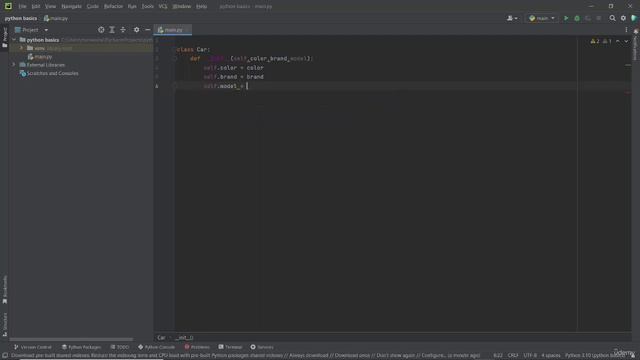Open the File menu
This screenshot has width=640, height=360.
click(22, 7)
